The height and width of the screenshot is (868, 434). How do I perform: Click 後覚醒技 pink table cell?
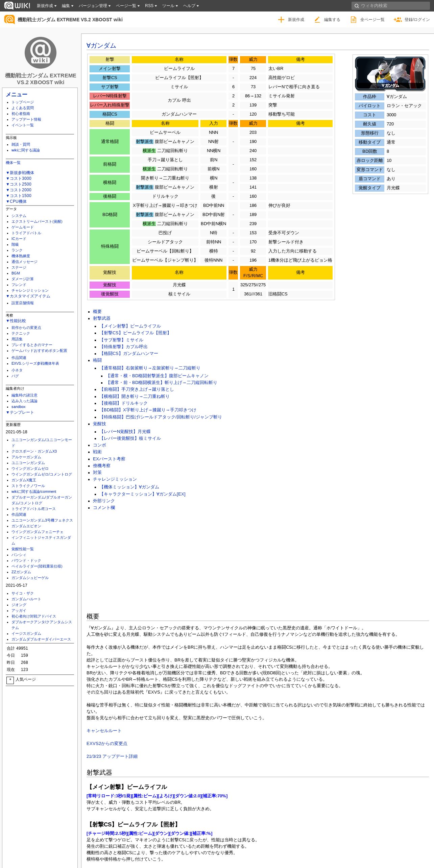(110, 294)
